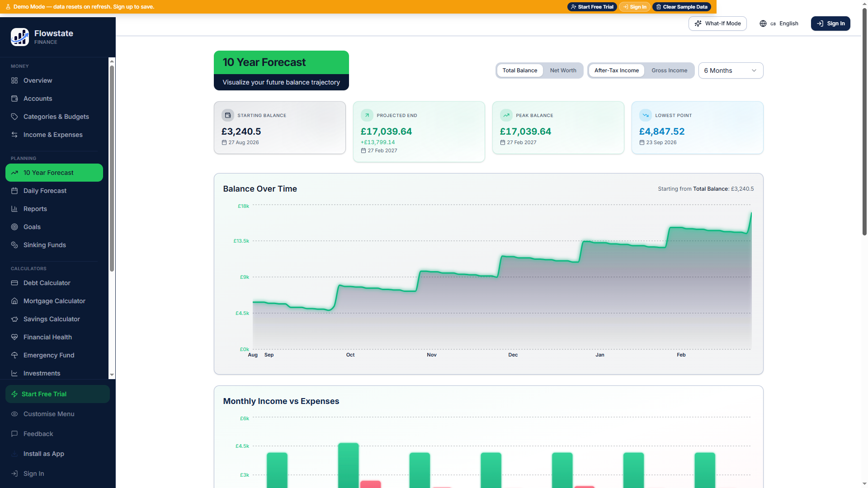This screenshot has height=488, width=868.
Task: Open Customise Menu link
Action: (x=57, y=414)
